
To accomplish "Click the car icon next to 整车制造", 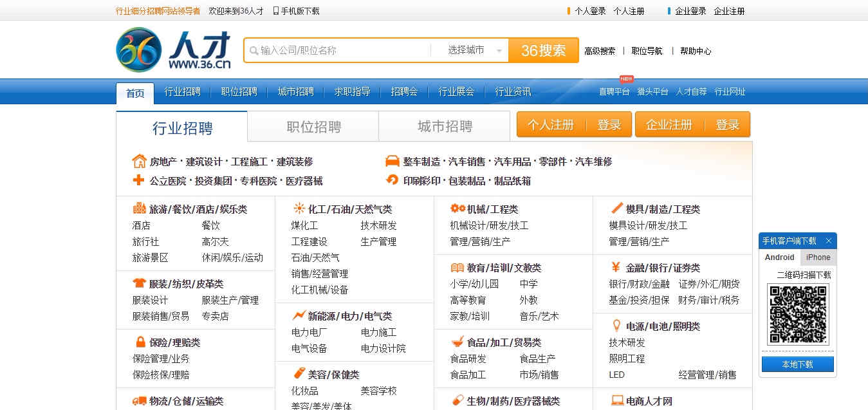I will pos(391,161).
